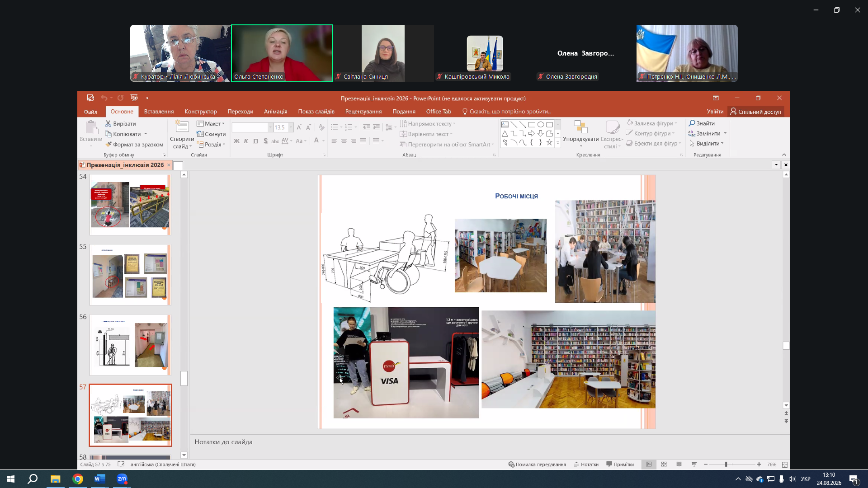
Task: Apply underline (П) formatting
Action: pos(256,141)
